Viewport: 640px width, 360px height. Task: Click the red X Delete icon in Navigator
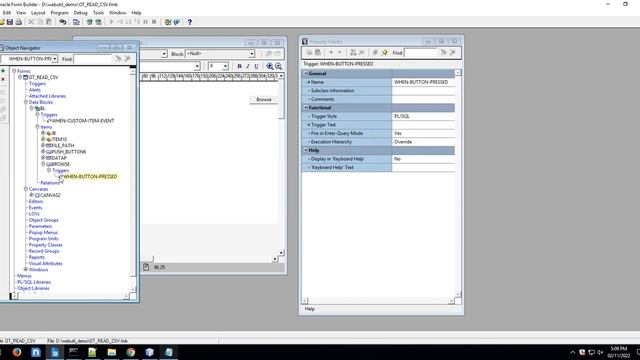click(3, 79)
